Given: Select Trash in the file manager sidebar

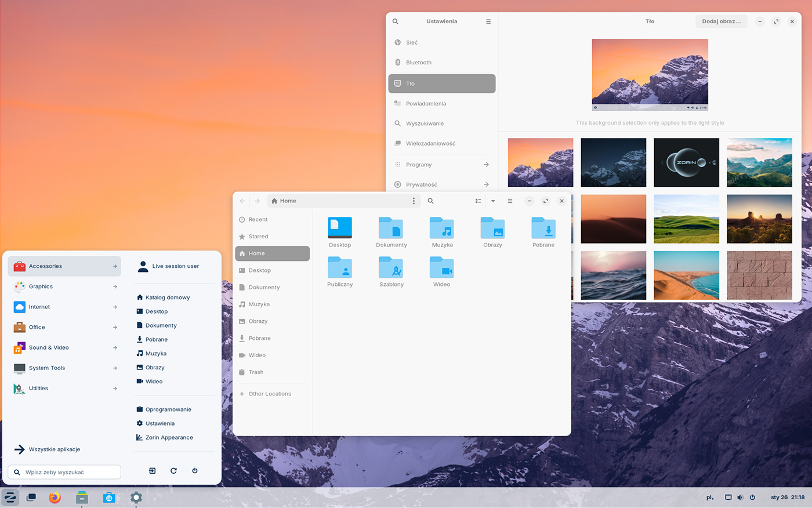Looking at the screenshot, I should pyautogui.click(x=256, y=372).
